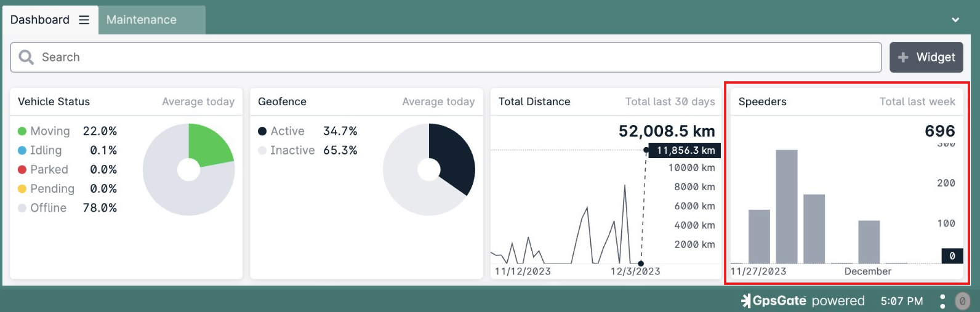Click the 52,008.5 km total value
This screenshot has width=980, height=312.
[667, 131]
